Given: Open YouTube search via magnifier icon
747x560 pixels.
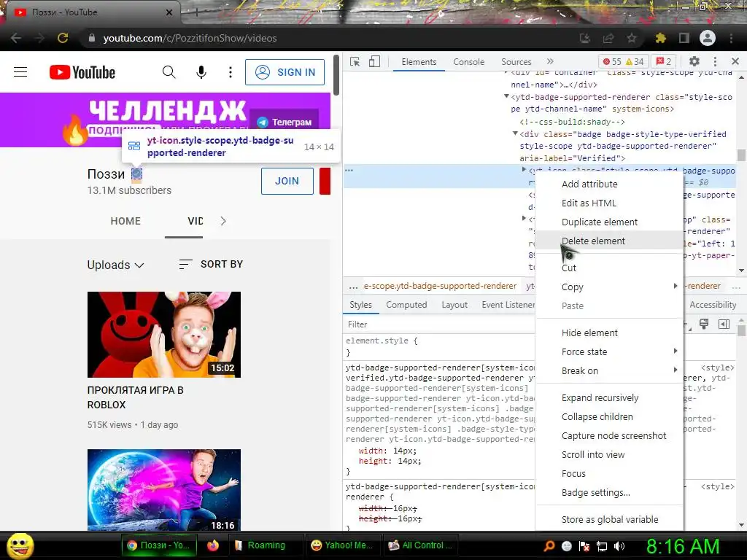Looking at the screenshot, I should click(169, 72).
